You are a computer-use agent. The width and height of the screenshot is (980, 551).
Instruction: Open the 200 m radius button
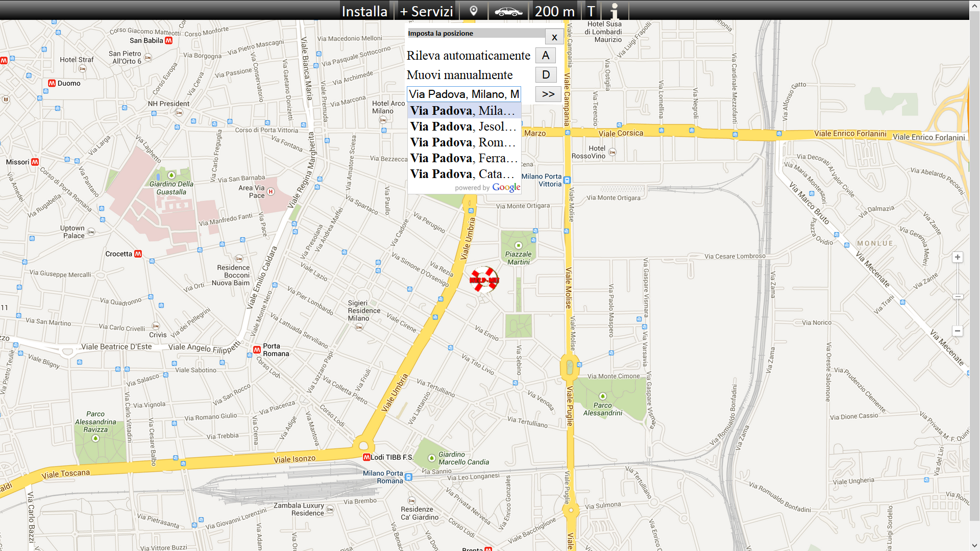[554, 11]
